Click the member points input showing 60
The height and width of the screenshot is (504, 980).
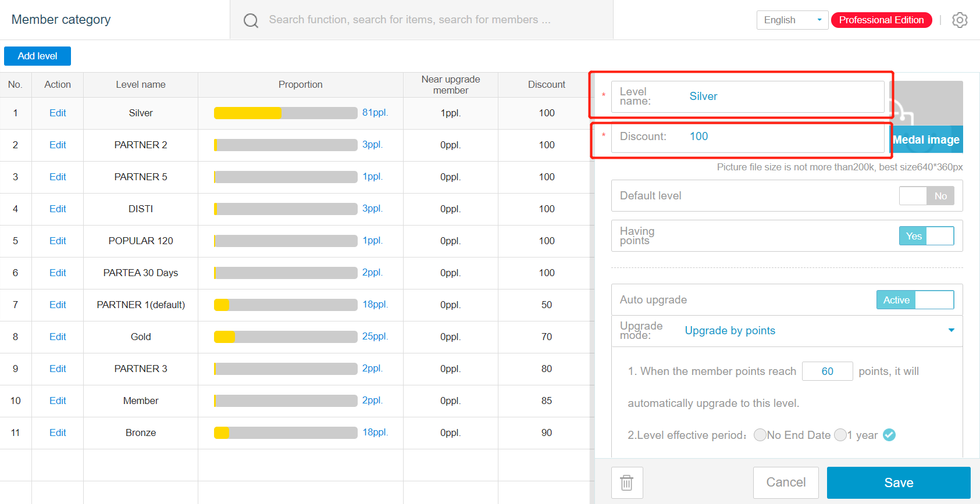click(x=827, y=371)
